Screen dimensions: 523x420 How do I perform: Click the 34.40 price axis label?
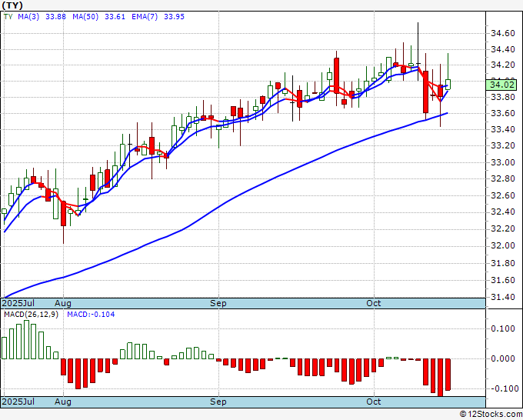(x=503, y=50)
